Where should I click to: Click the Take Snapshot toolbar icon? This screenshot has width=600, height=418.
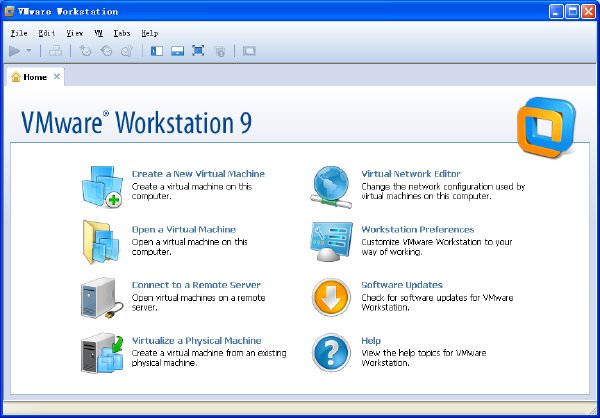pyautogui.click(x=85, y=51)
